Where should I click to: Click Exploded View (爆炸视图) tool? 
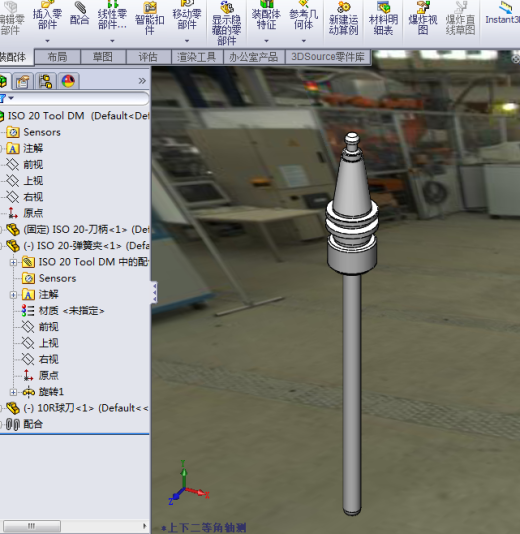423,18
